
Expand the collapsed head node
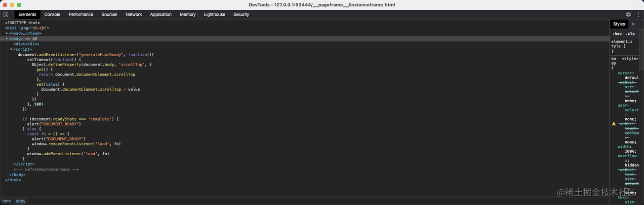(x=7, y=34)
